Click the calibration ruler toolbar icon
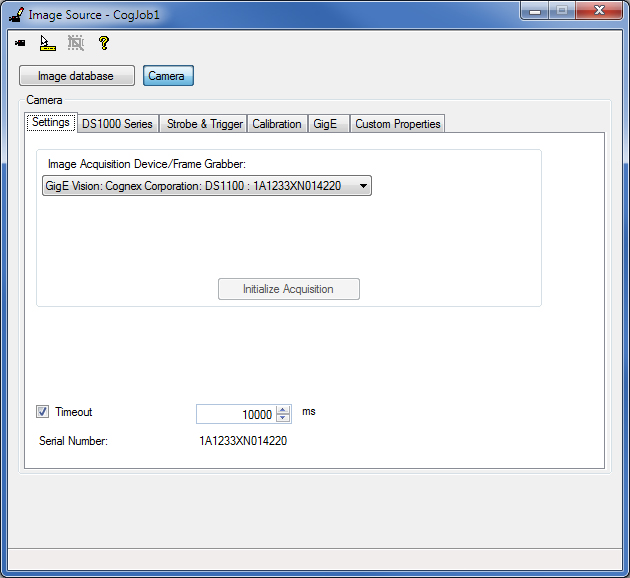 pos(47,43)
